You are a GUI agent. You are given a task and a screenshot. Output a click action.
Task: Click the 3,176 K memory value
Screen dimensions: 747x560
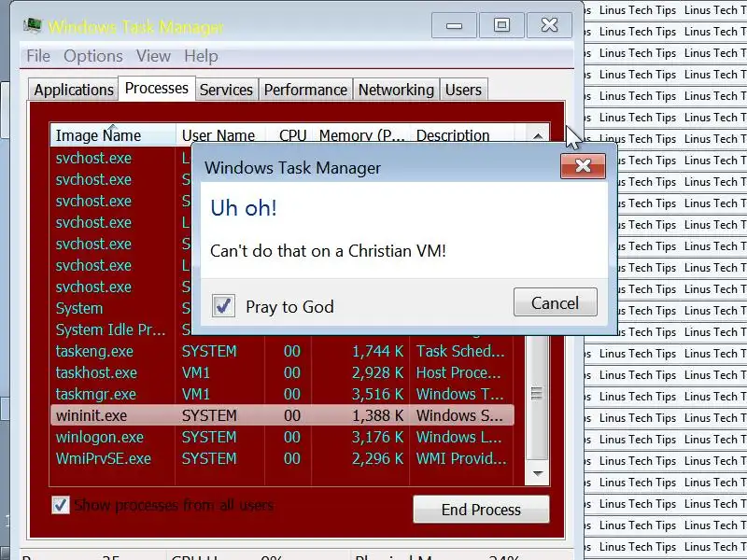coord(378,437)
